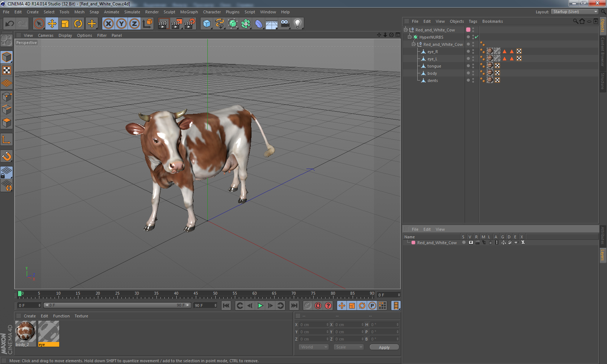The width and height of the screenshot is (607, 364).
Task: Toggle layer visibility for Red_and_White_Cow
Action: coord(471,243)
